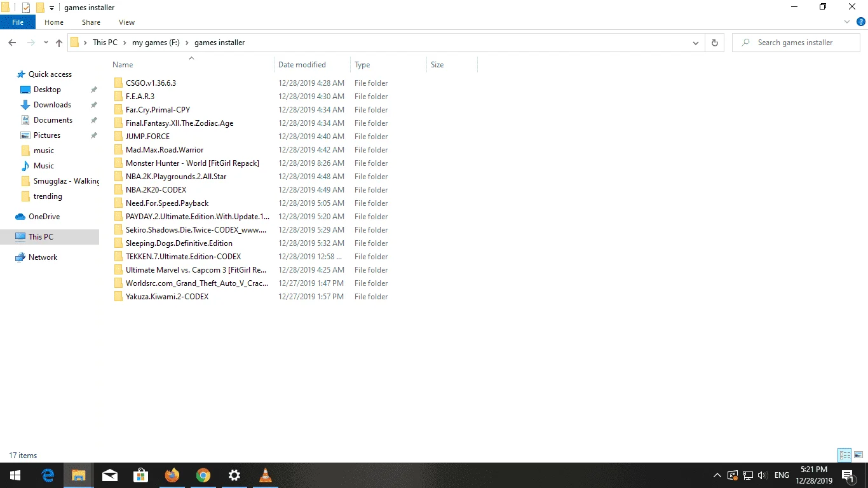Click This PC in the address bar breadcrumb
868x488 pixels.
point(105,43)
